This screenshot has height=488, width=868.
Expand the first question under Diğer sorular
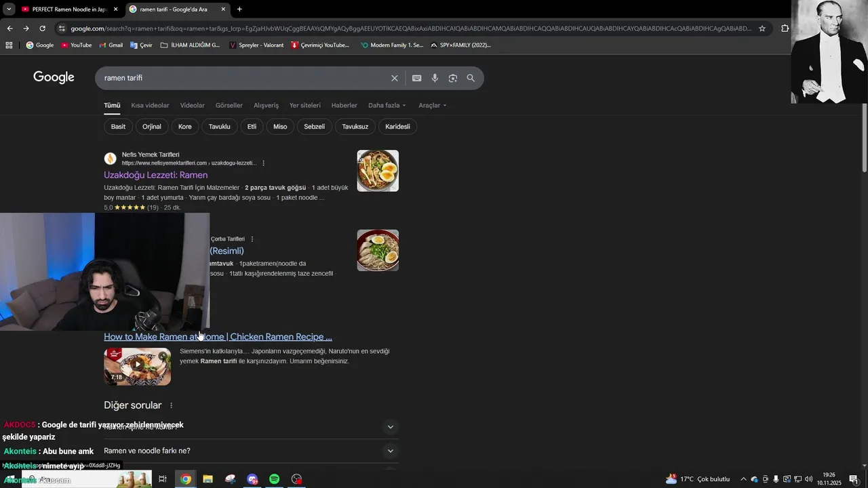click(x=250, y=427)
